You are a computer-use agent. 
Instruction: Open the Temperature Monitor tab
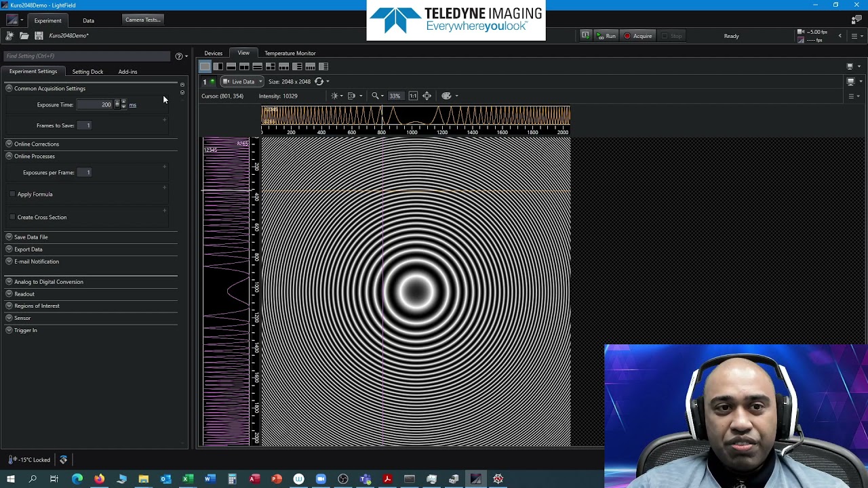tap(290, 53)
